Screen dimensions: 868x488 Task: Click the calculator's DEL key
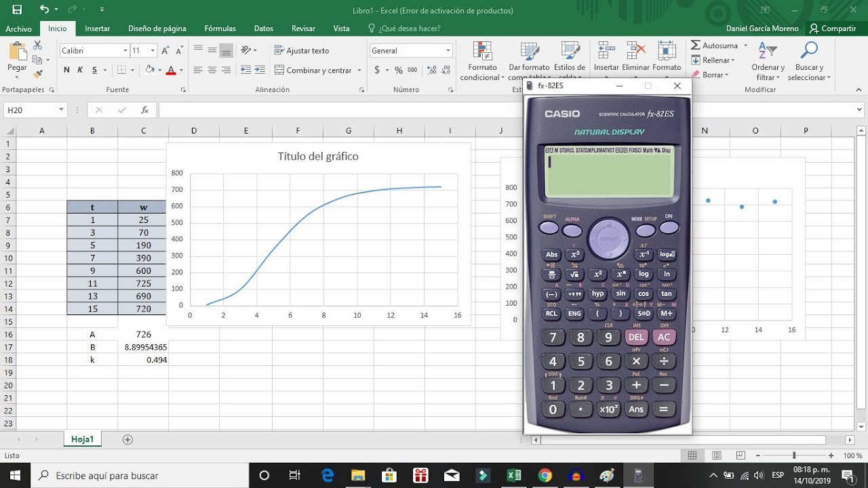tap(636, 337)
